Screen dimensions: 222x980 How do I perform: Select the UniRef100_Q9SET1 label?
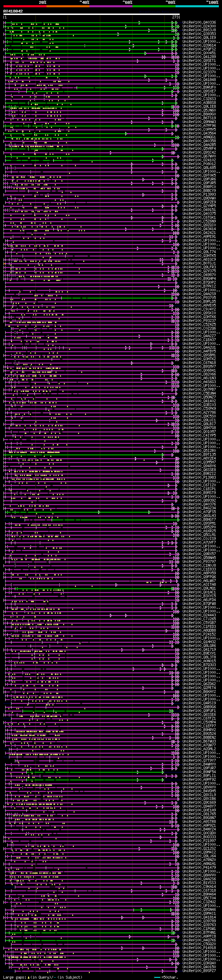(x=199, y=60)
